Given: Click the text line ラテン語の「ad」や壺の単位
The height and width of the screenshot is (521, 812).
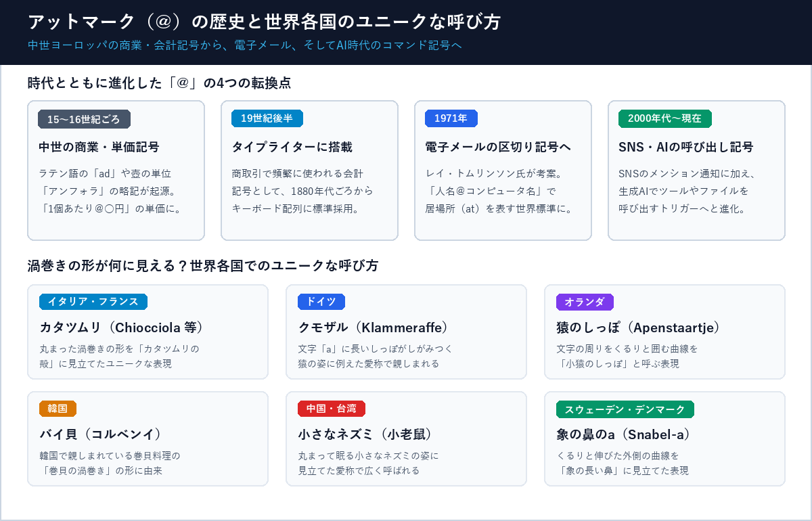Looking at the screenshot, I should pyautogui.click(x=105, y=173).
